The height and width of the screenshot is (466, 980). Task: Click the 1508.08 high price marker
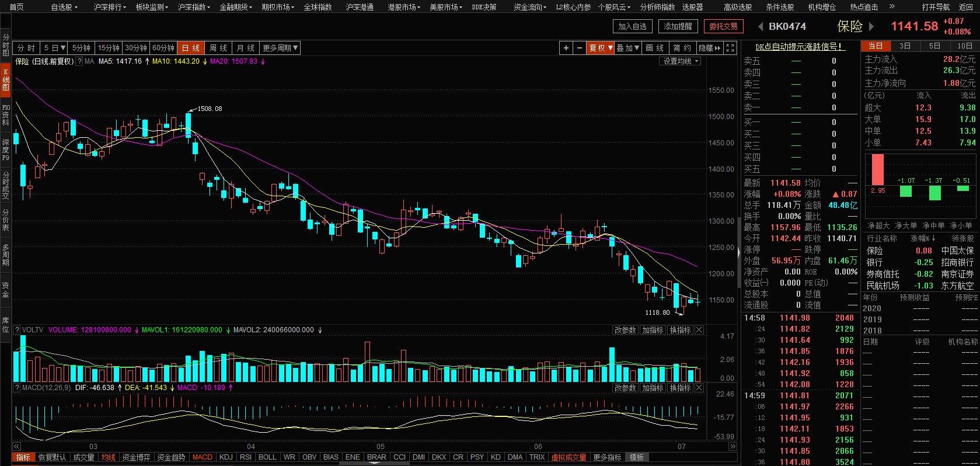coord(210,109)
